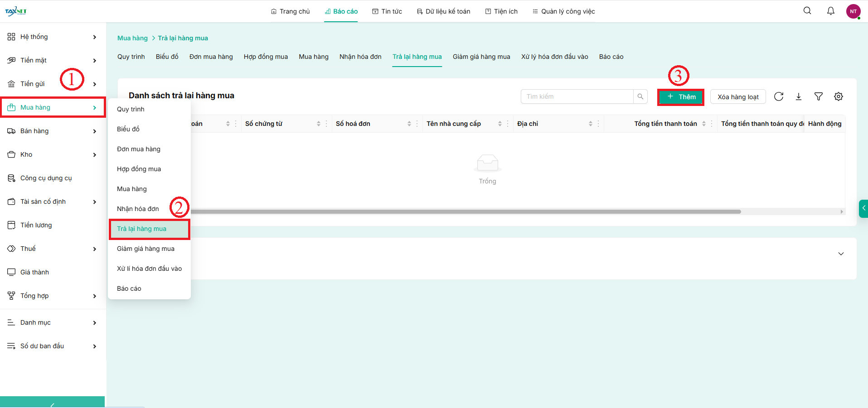Click the search magnifier icon in top bar
The width and height of the screenshot is (868, 408).
807,11
